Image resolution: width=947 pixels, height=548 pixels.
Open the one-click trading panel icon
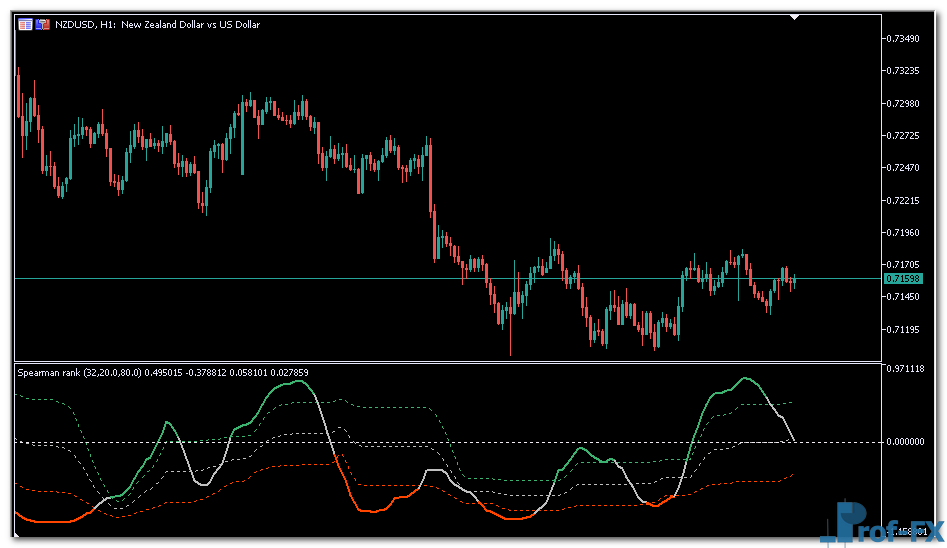pyautogui.click(x=25, y=24)
